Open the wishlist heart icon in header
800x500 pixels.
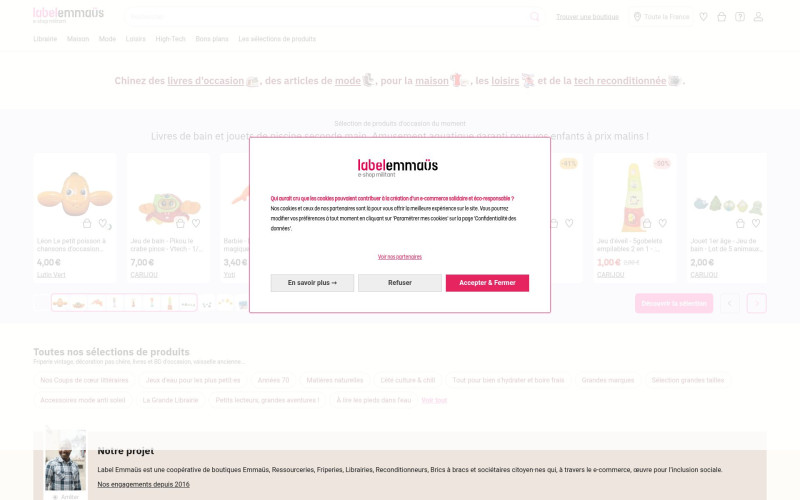click(704, 17)
